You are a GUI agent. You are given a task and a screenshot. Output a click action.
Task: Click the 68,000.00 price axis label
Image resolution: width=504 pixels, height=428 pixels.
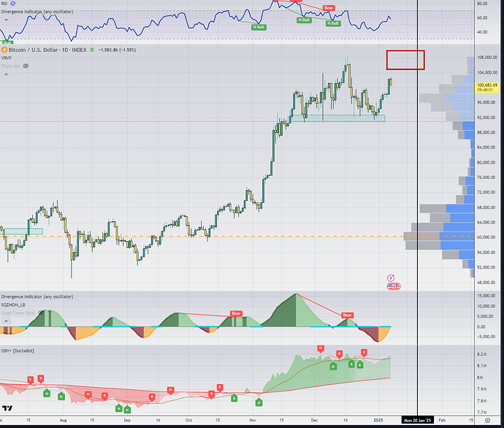[487, 207]
